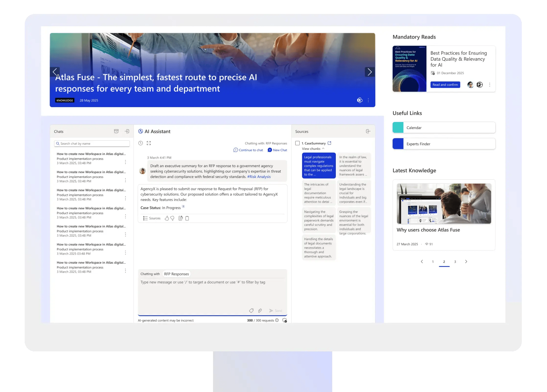Search chats by typing in search field
This screenshot has width=547, height=392.
tap(91, 143)
